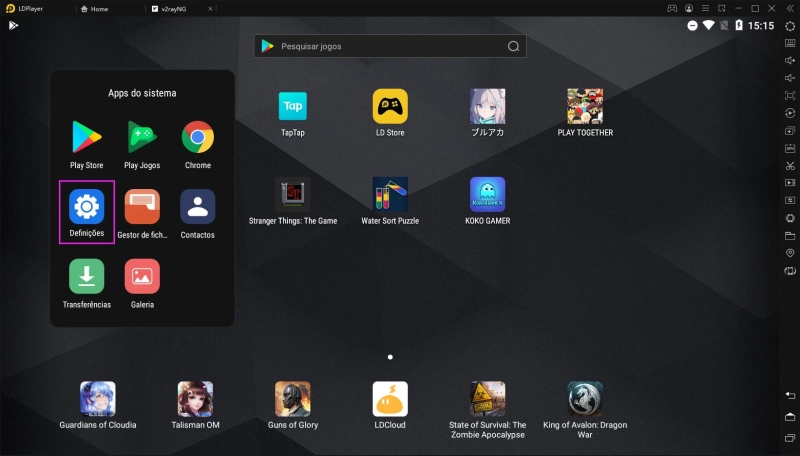
Task: Launch King of Avalon: Dragon War
Action: point(585,410)
